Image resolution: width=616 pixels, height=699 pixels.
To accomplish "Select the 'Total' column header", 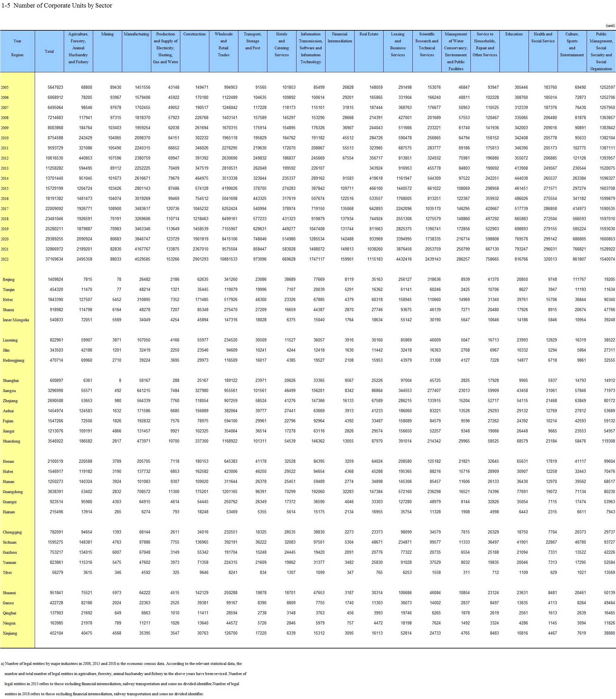I will click(x=49, y=51).
